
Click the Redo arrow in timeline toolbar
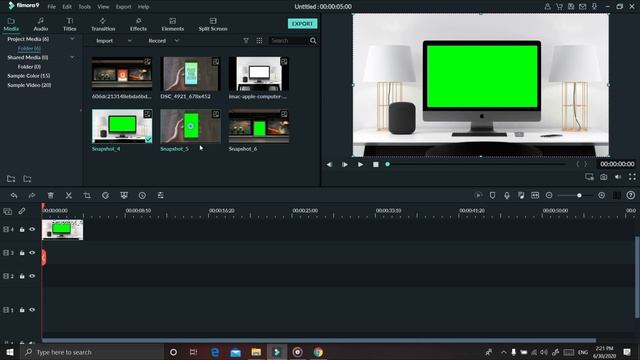[32, 196]
